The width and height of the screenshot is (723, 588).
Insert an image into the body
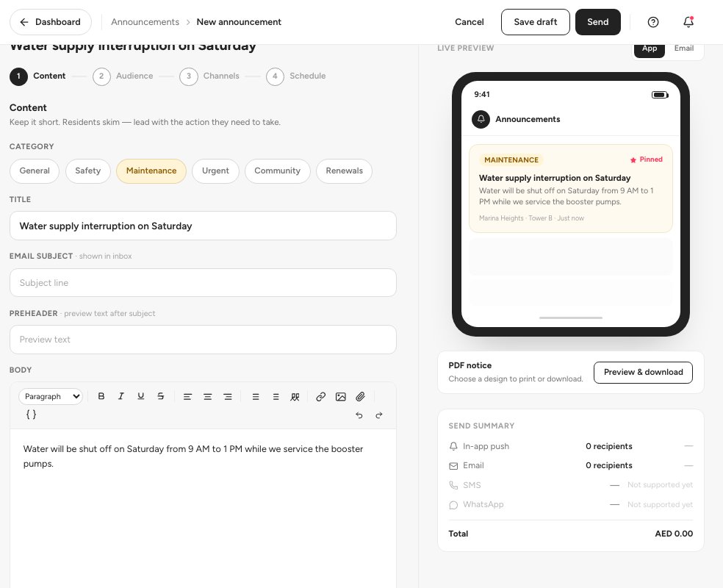[x=341, y=397]
